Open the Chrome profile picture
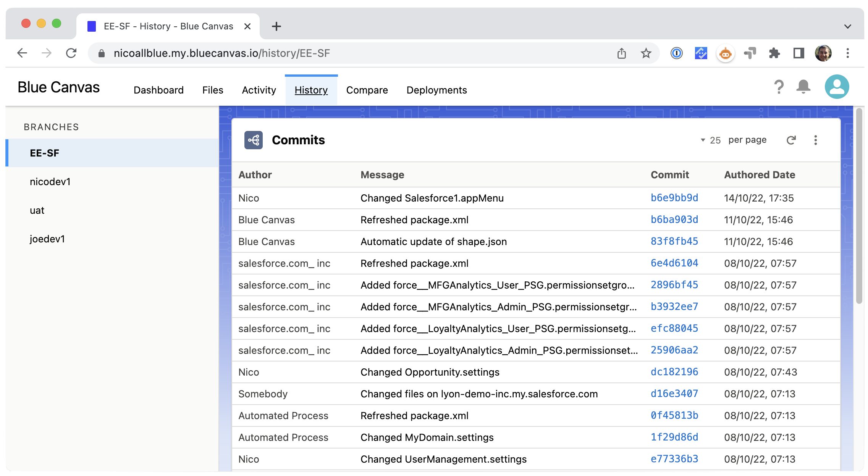Image resolution: width=868 pixels, height=476 pixels. (x=823, y=53)
